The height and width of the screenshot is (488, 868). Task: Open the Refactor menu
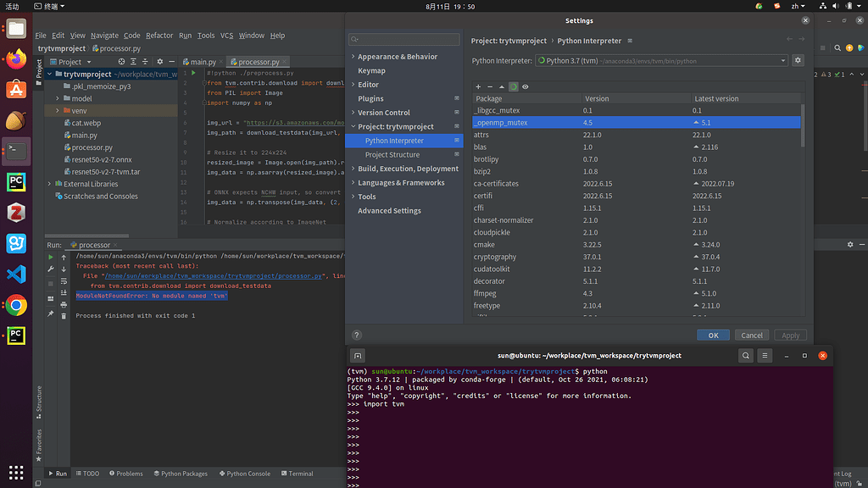159,36
